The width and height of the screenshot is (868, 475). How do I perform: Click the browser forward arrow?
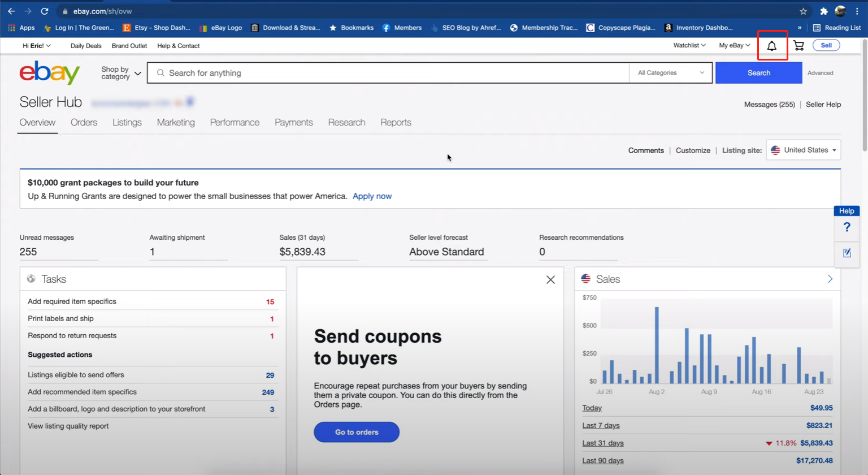click(x=28, y=11)
